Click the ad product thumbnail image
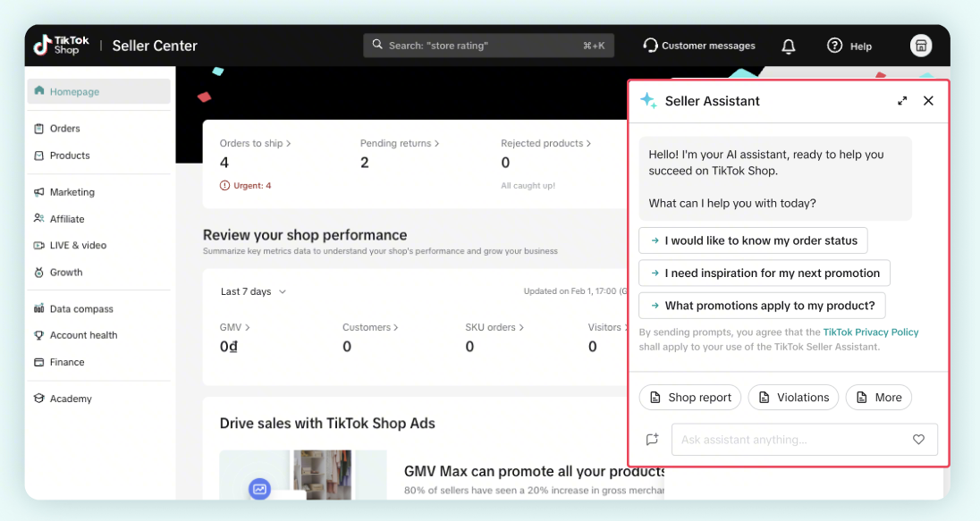 [303, 475]
